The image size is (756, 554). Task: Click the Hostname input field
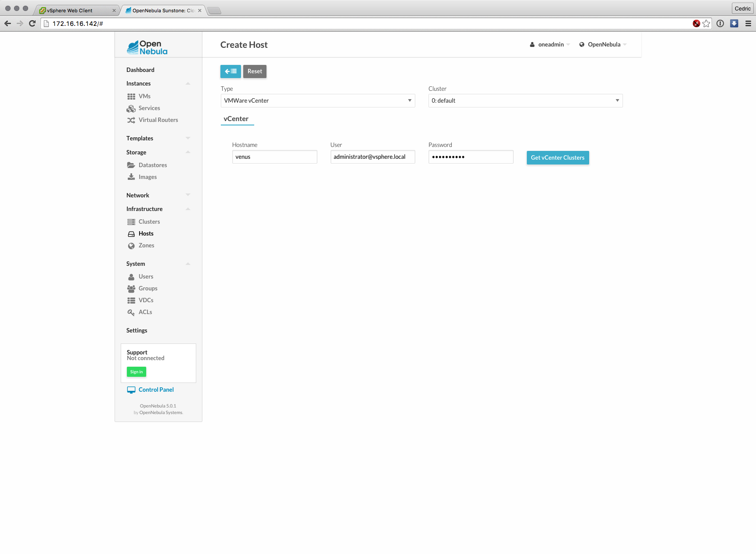pos(274,157)
